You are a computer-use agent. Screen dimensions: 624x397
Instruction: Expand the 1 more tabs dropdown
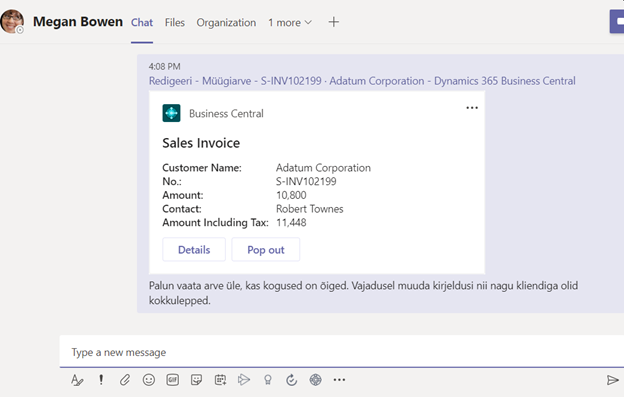pos(290,23)
